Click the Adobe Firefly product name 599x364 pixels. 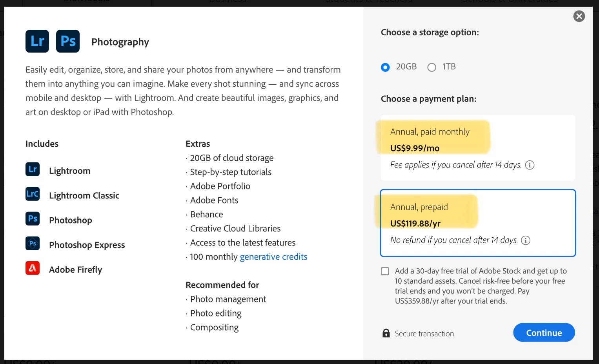(x=75, y=269)
